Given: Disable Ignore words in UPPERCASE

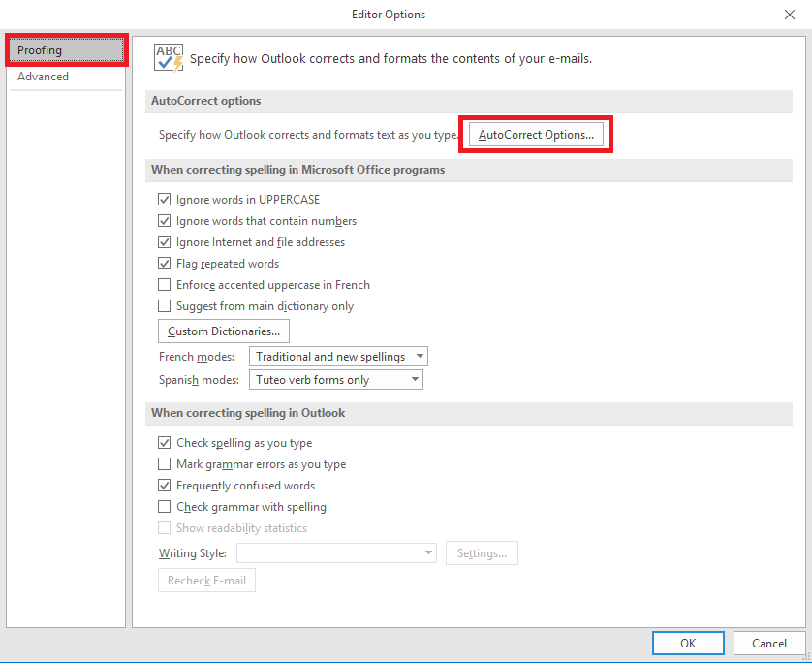Looking at the screenshot, I should pyautogui.click(x=165, y=199).
